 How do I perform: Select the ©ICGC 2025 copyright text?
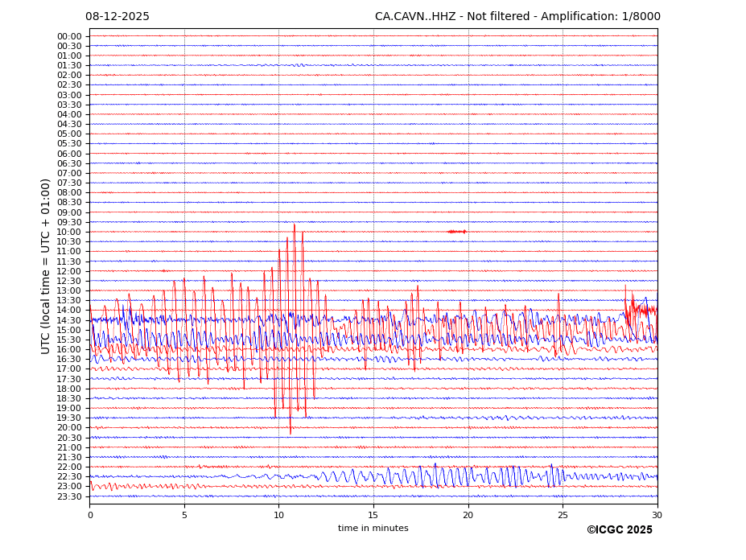coord(619,530)
